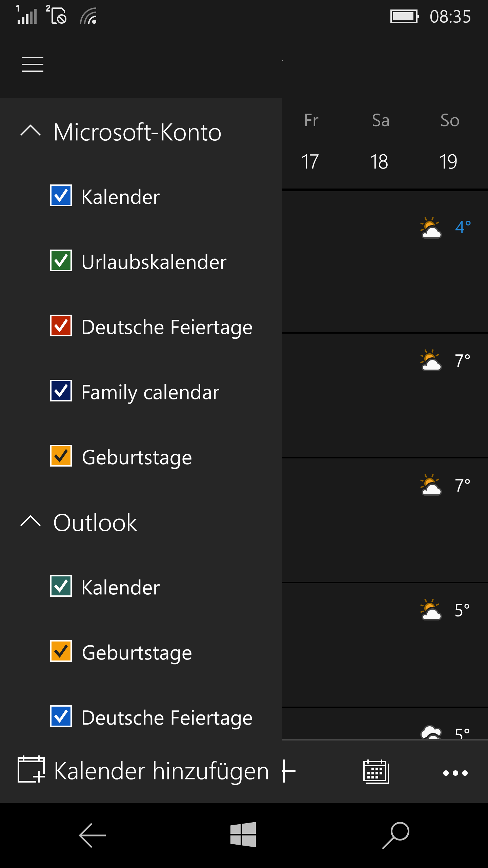This screenshot has width=488, height=868.
Task: Tap the Outlook Kalender label
Action: coord(121,587)
